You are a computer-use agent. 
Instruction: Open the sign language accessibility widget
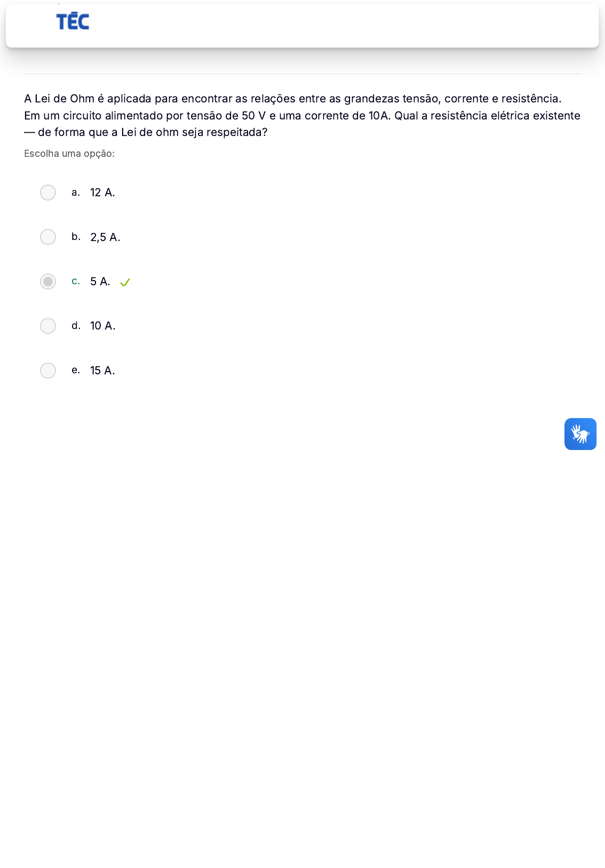pyautogui.click(x=580, y=434)
